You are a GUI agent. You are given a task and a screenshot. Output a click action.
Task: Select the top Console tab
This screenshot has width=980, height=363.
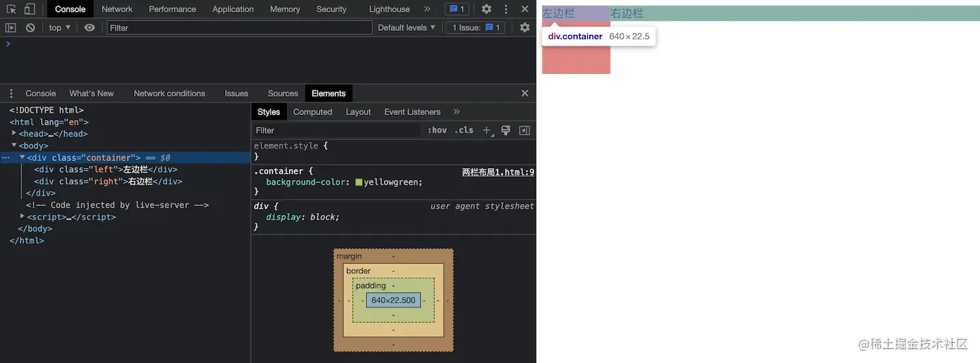tap(70, 9)
